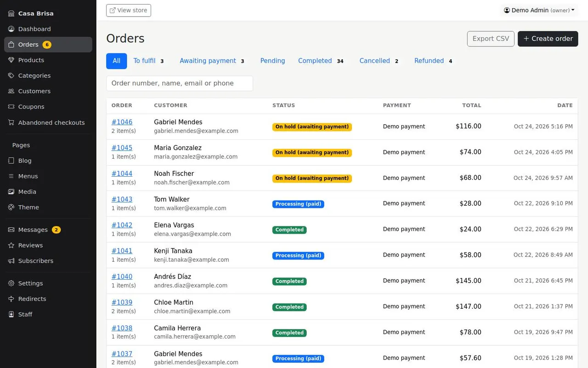Open order #1046 link
Image resolution: width=588 pixels, height=368 pixels.
(x=122, y=122)
